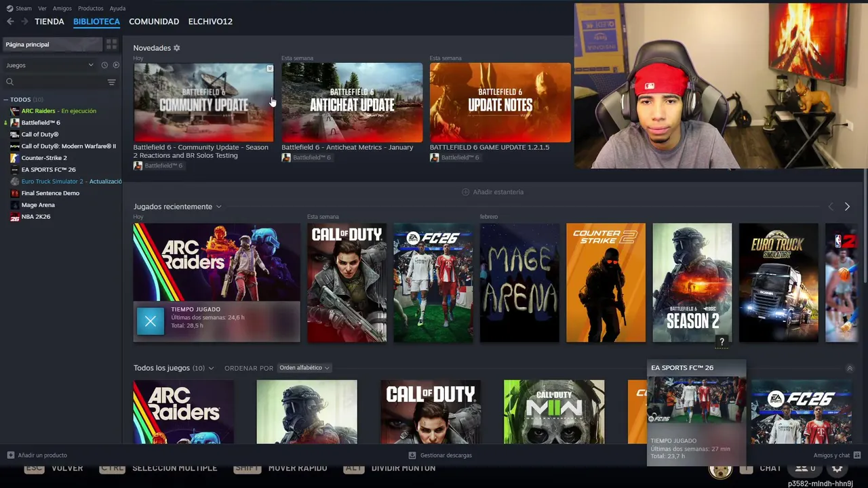Click the Counter-Strike 2 icon in sidebar
The image size is (868, 488).
(x=15, y=158)
